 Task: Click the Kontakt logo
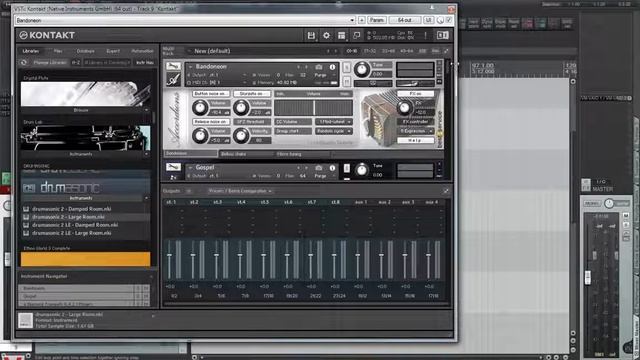click(47, 36)
